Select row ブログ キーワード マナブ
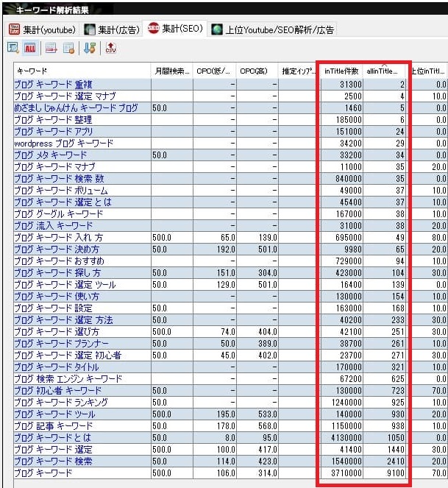This screenshot has width=448, height=488. [230, 167]
